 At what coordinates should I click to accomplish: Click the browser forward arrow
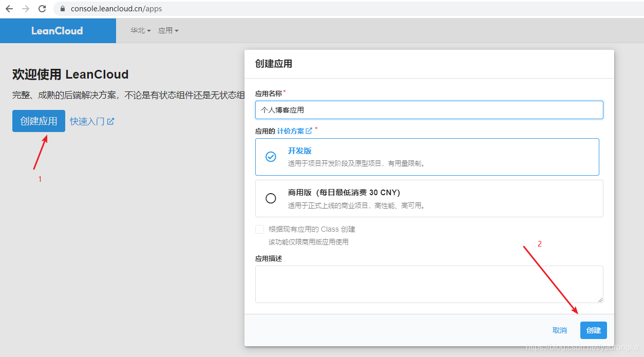coord(26,9)
